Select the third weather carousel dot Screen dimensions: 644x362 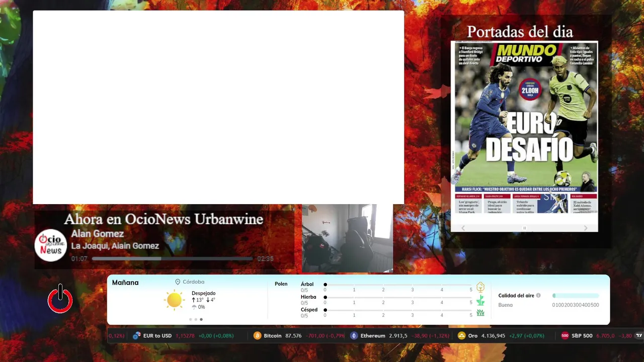pyautogui.click(x=201, y=319)
